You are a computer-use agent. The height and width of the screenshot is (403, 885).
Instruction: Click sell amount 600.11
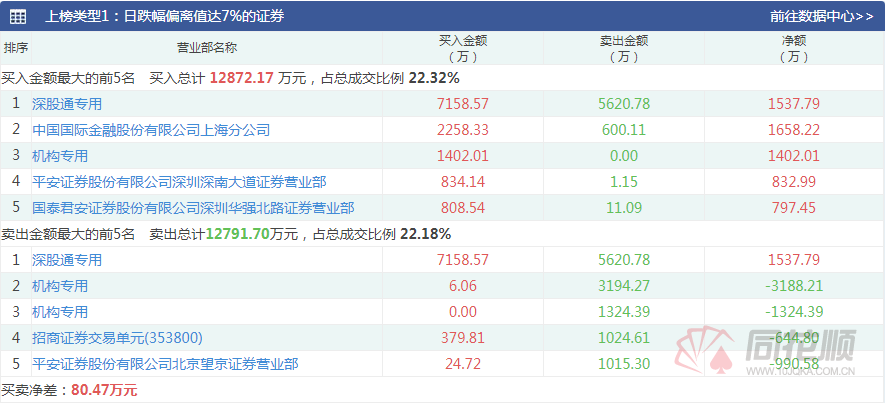click(624, 130)
